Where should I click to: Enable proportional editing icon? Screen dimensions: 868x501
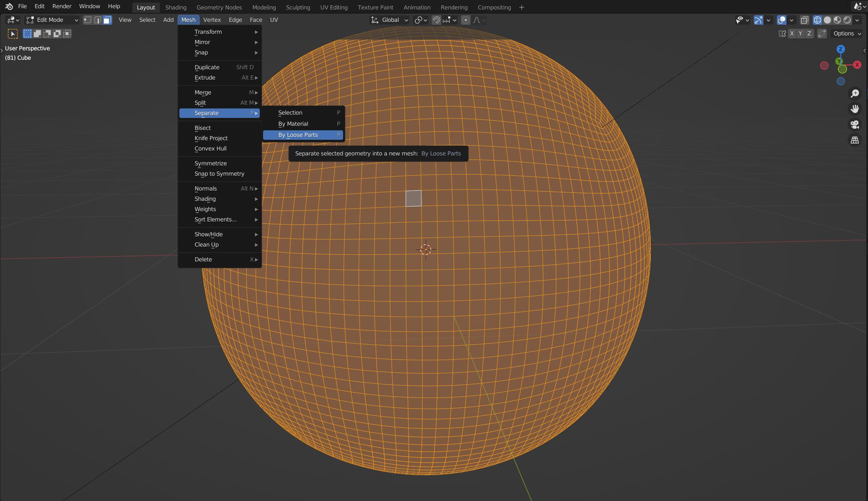pyautogui.click(x=466, y=20)
